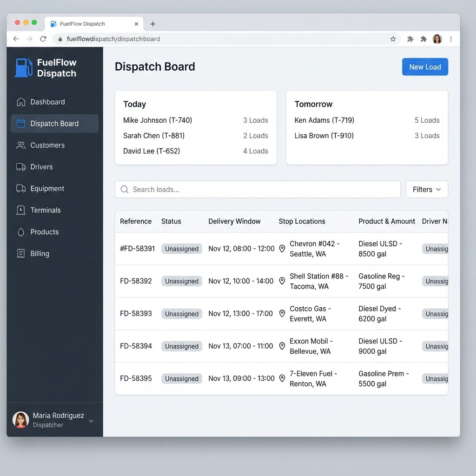This screenshot has width=476, height=476.
Task: Click 'Nov 13, 07:00 - 11:00' delivery window
Action: [240, 346]
